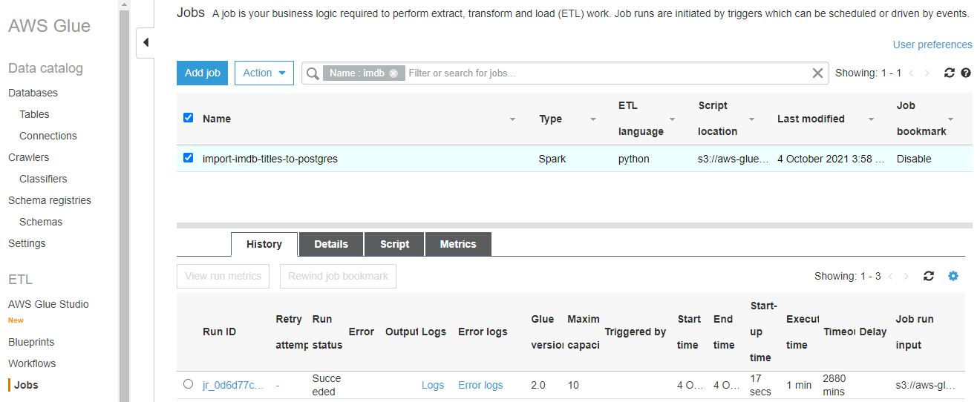The width and height of the screenshot is (980, 402).
Task: Open Crawlers in the sidebar
Action: (28, 157)
